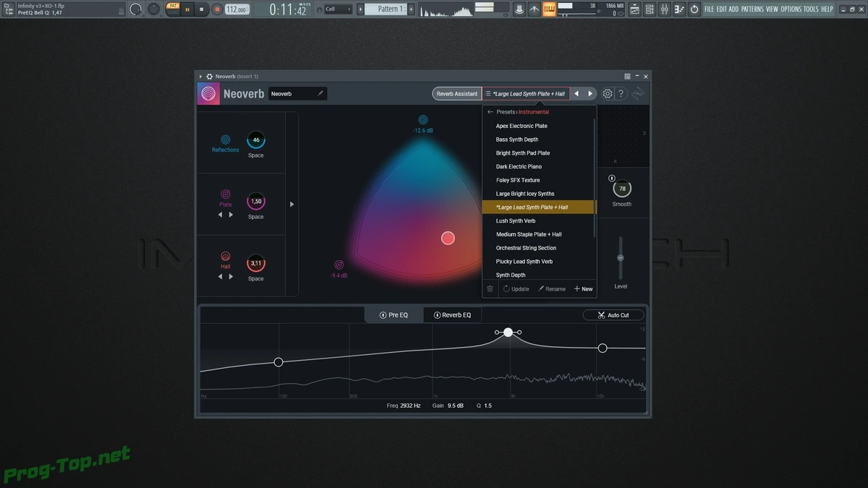Open Neoverb help question mark
Image resolution: width=868 pixels, height=488 pixels.
click(x=621, y=94)
